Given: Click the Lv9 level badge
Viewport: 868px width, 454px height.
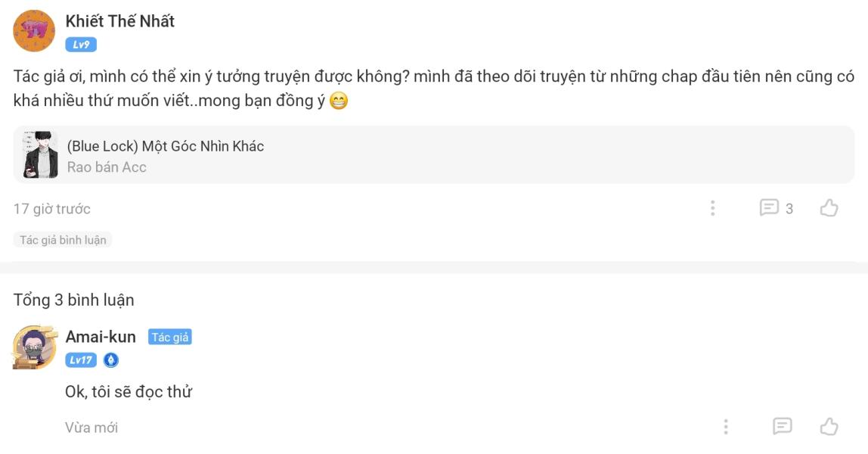Looking at the screenshot, I should (81, 45).
